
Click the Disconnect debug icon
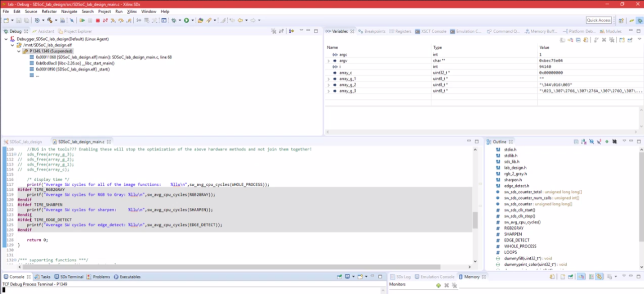[x=105, y=20]
